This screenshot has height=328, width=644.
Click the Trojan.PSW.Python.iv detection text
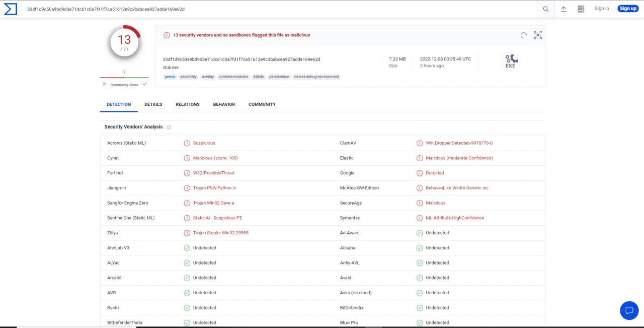[214, 188]
